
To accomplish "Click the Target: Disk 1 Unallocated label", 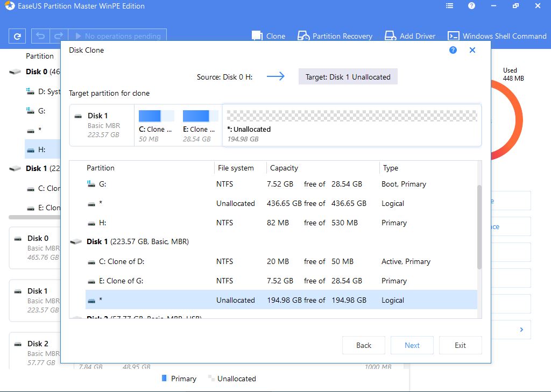I will [x=348, y=77].
